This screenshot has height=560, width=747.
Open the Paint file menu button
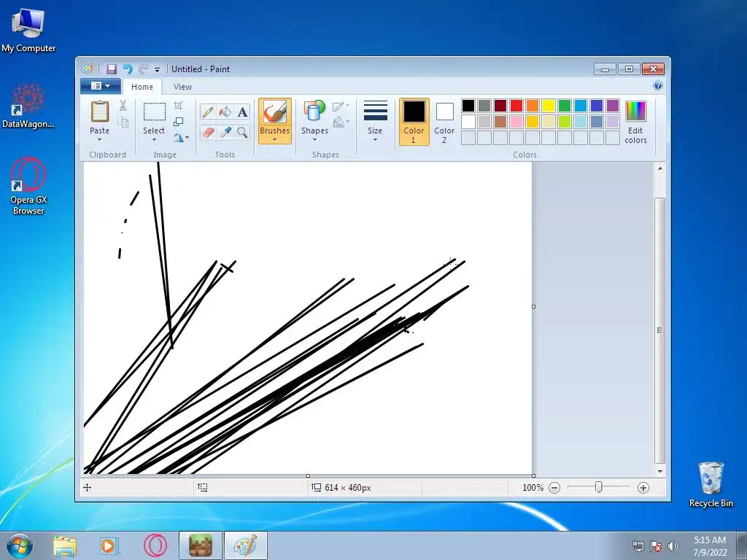click(100, 86)
